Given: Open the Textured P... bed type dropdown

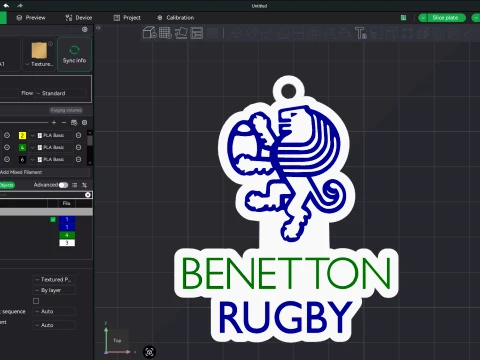Looking at the screenshot, I should 54,280.
